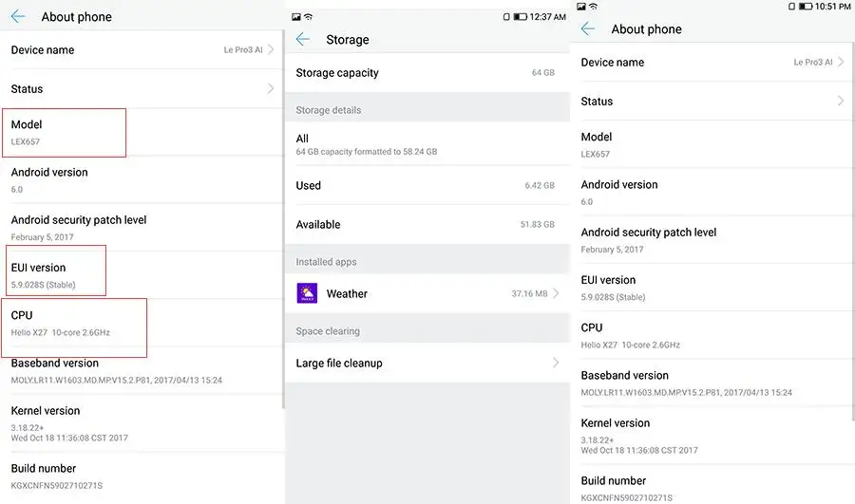The image size is (855, 504).
Task: Tap highlighted EUI version entry
Action: pyautogui.click(x=56, y=271)
